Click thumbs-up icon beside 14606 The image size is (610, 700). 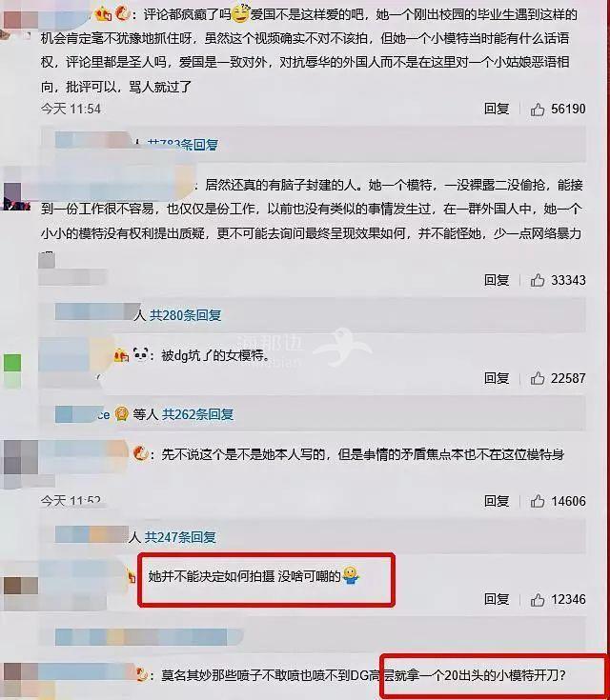(538, 501)
